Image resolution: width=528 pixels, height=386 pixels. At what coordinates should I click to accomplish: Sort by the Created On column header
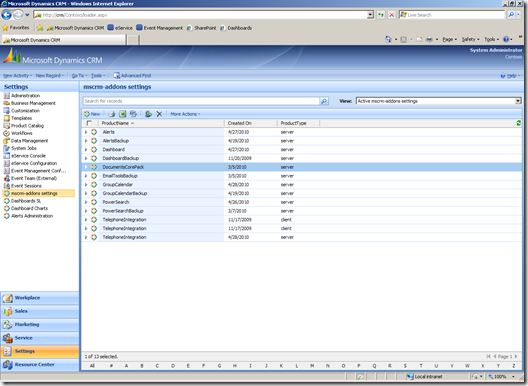[251, 123]
